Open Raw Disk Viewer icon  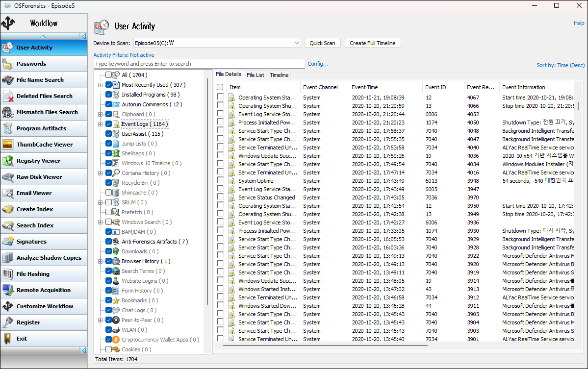click(x=7, y=177)
